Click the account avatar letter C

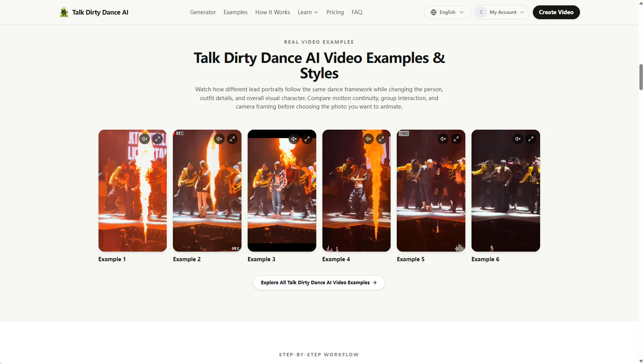point(481,12)
